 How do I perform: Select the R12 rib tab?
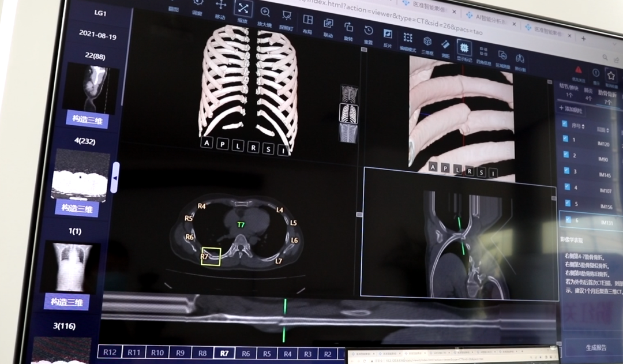110,352
